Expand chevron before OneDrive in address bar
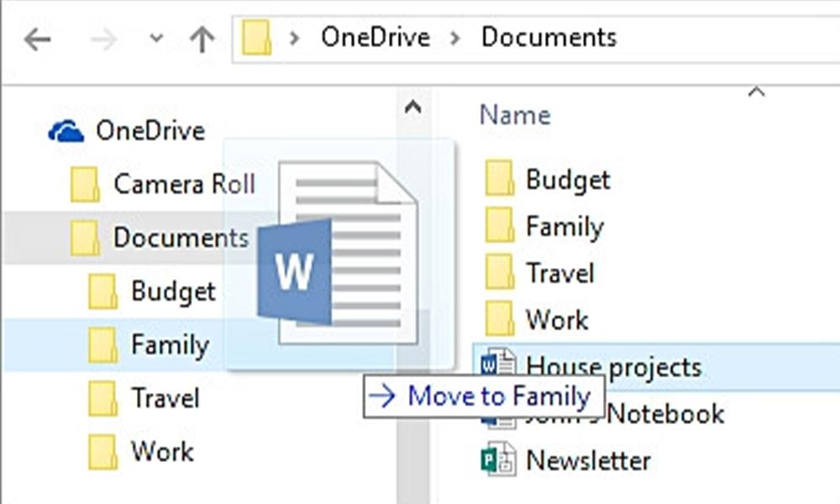Image resolution: width=840 pixels, height=504 pixels. [x=295, y=39]
